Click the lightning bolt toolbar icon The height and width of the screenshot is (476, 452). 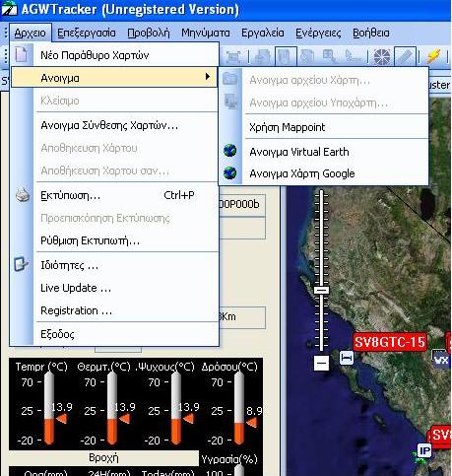433,56
